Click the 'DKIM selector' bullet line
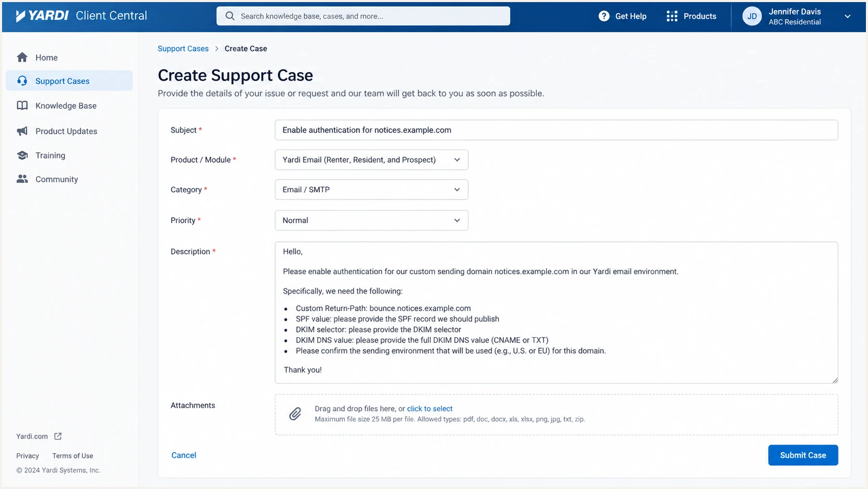868x489 pixels. point(378,329)
